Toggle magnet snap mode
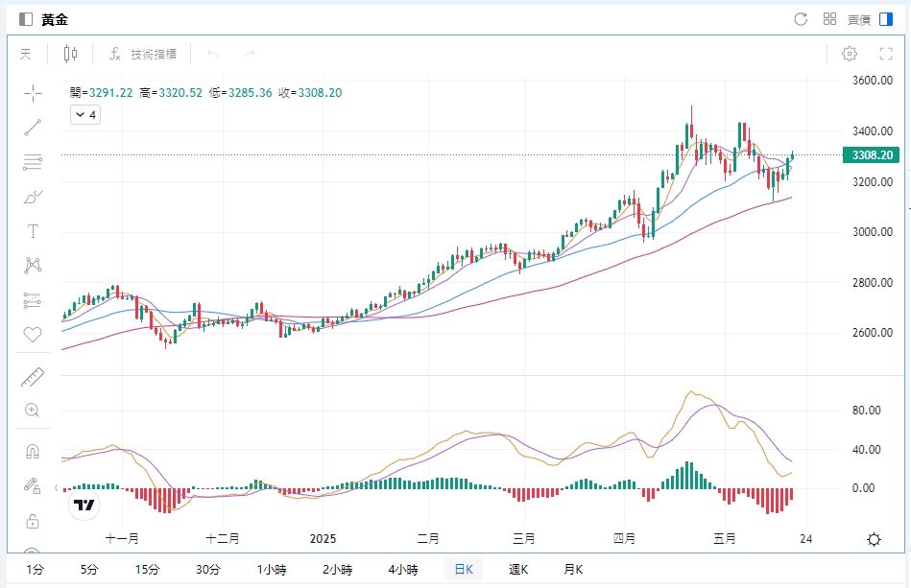911x588 pixels. pyautogui.click(x=33, y=451)
